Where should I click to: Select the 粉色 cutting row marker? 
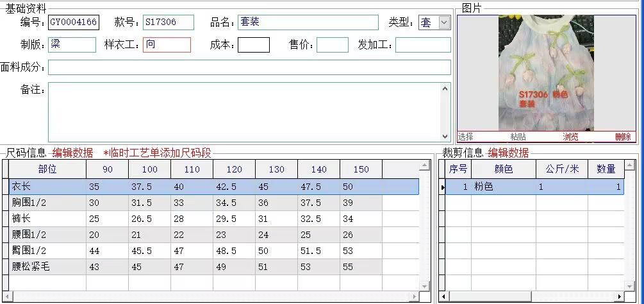pyautogui.click(x=442, y=187)
